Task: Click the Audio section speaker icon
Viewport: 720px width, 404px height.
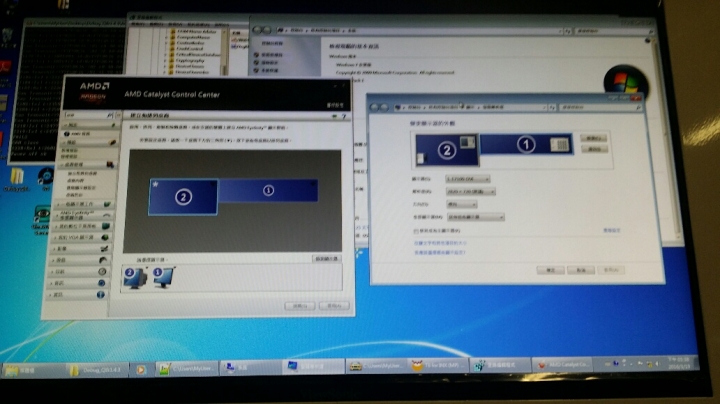Action: (101, 283)
